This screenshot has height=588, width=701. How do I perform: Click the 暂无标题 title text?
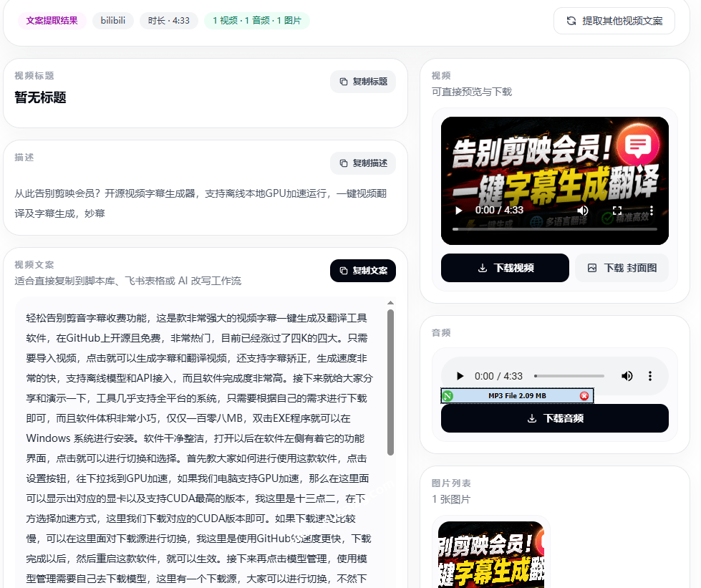point(40,97)
